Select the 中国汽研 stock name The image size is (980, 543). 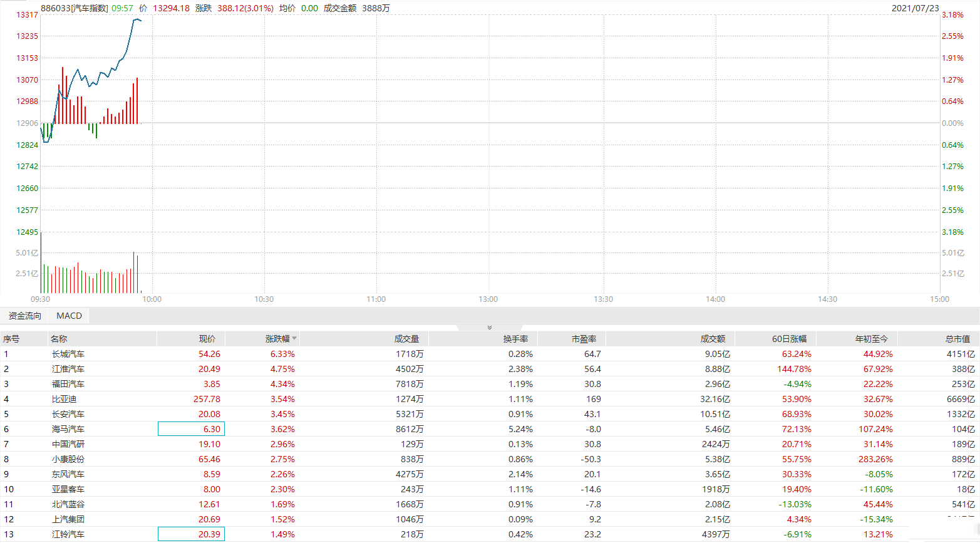point(68,444)
